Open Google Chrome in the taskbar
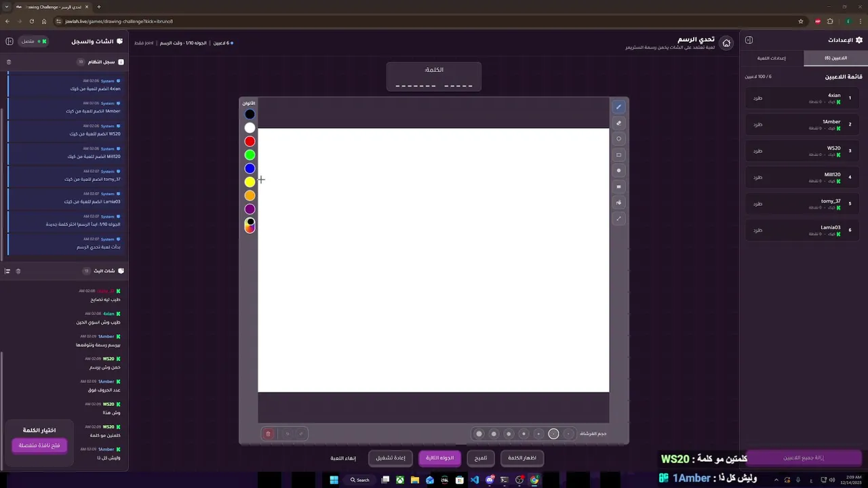 coord(534,480)
